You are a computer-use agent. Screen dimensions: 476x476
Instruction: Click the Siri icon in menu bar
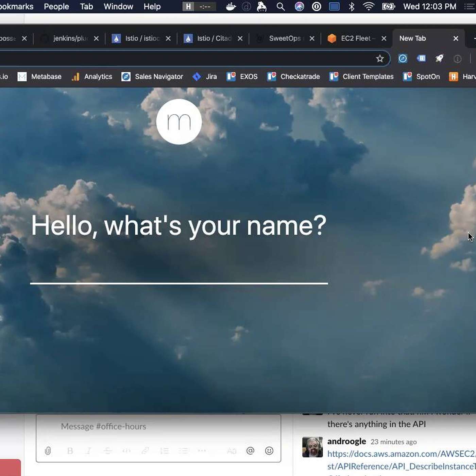[x=299, y=6]
